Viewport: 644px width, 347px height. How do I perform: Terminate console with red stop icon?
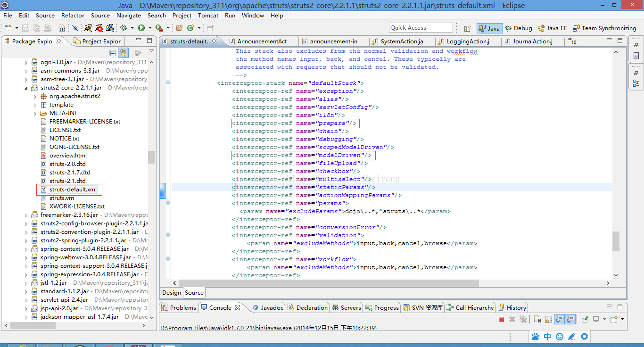[x=501, y=319]
